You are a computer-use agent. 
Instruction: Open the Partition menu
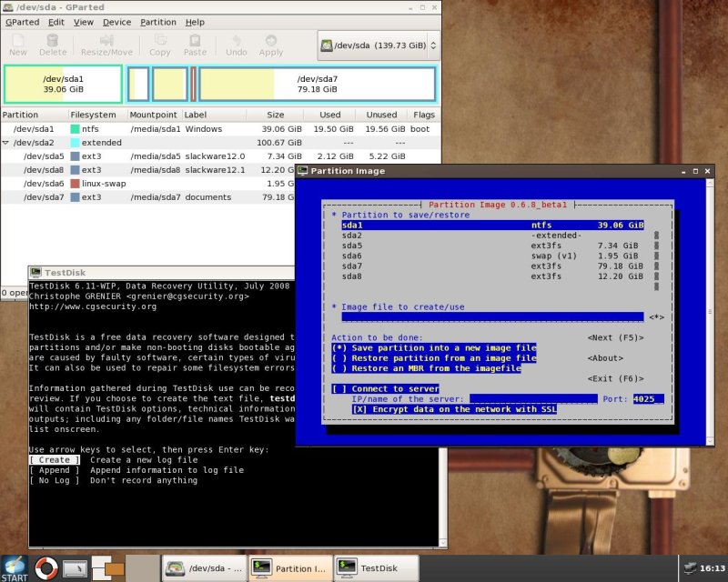click(x=158, y=22)
